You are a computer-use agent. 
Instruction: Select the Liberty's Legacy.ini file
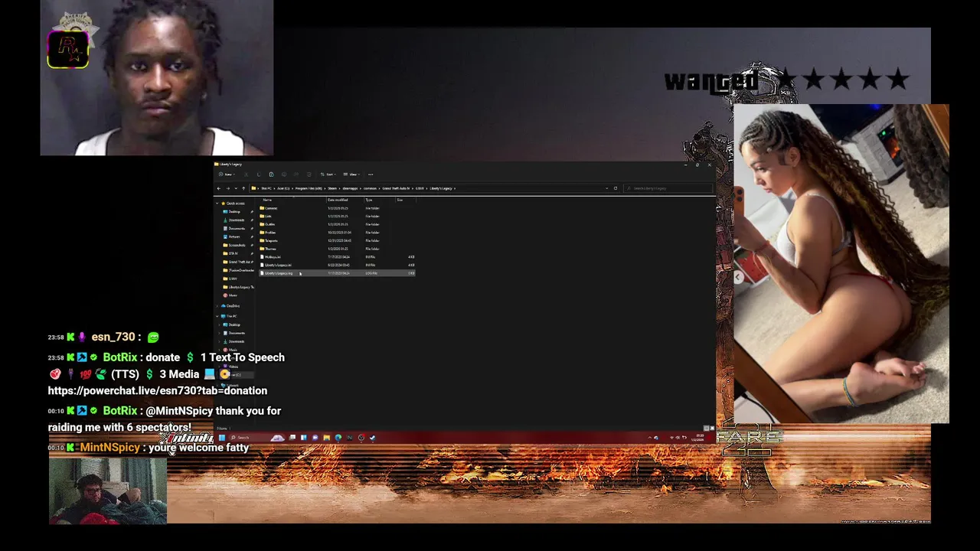337,265
